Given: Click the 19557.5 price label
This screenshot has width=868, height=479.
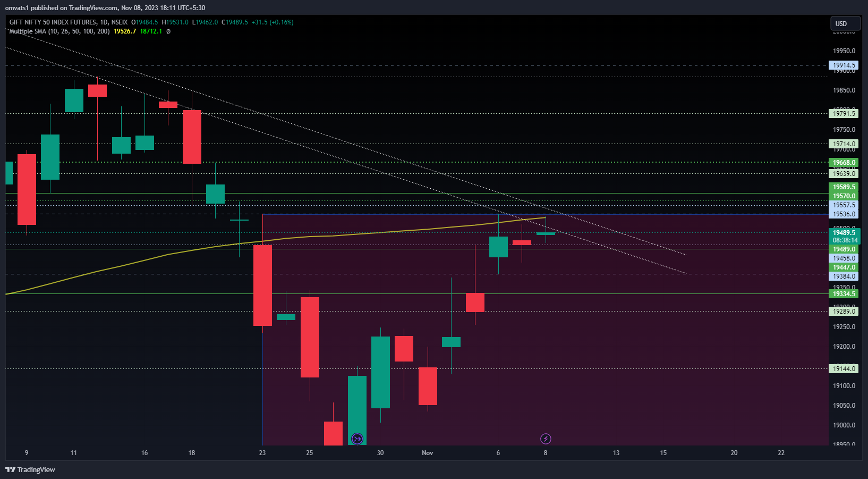Looking at the screenshot, I should click(844, 205).
